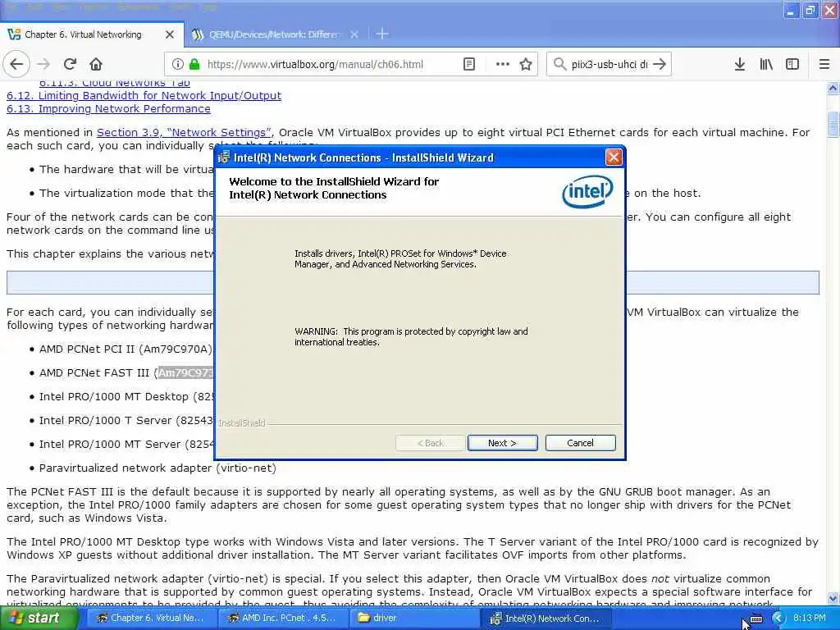Image resolution: width=840 pixels, height=630 pixels.
Task: Cancel the Intel Network Connections installer
Action: pos(580,443)
